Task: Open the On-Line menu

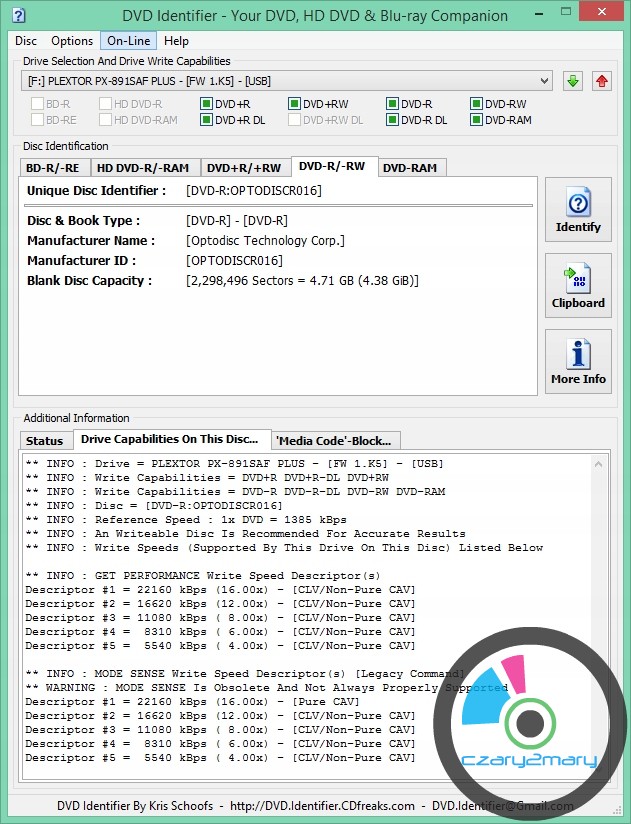Action: [x=128, y=41]
